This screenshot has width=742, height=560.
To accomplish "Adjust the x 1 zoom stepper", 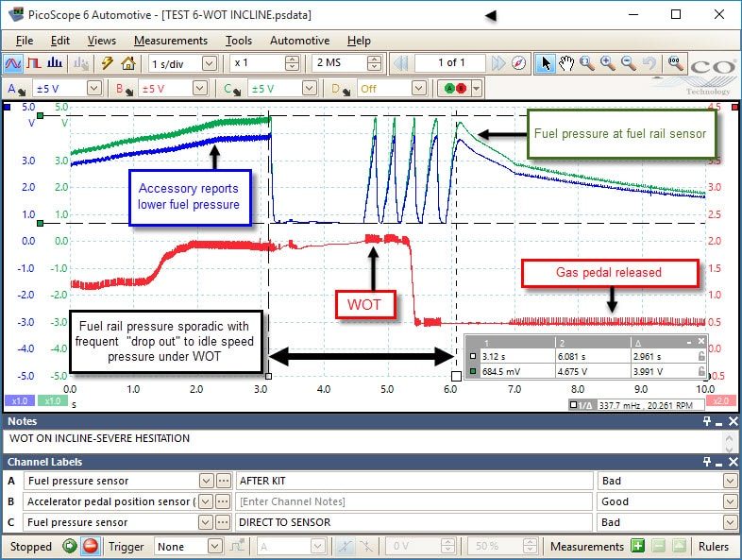I will click(293, 63).
